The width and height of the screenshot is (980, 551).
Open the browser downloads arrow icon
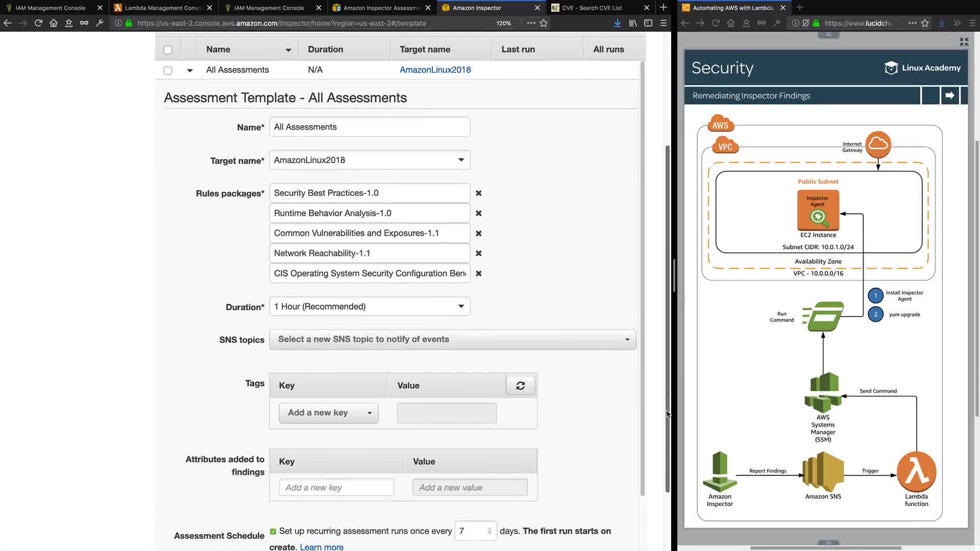(617, 23)
